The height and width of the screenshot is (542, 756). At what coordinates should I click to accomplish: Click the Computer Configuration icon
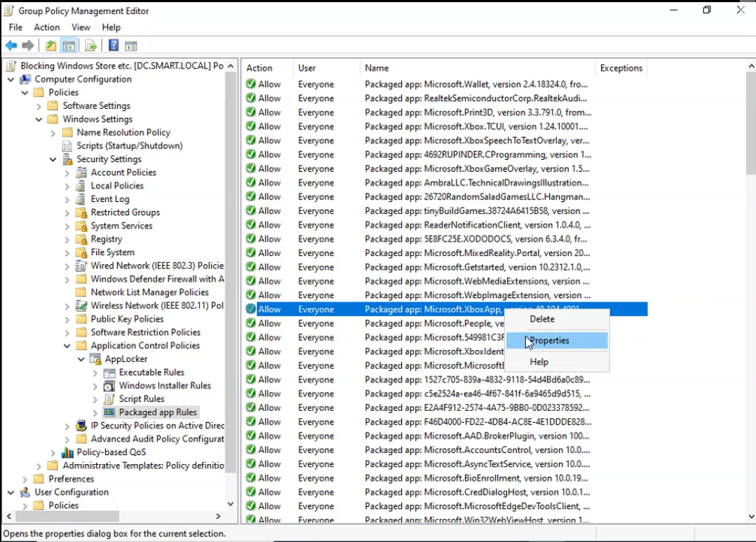click(25, 79)
